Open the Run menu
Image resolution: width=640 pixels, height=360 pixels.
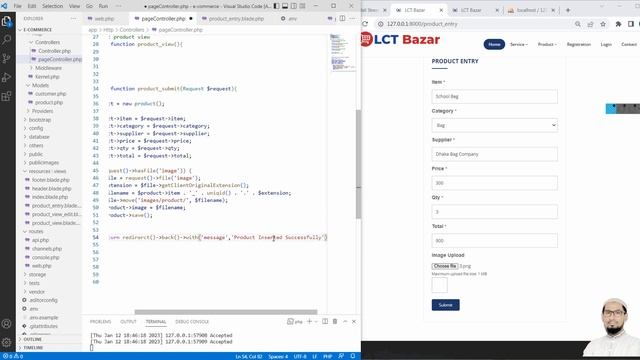(103, 6)
